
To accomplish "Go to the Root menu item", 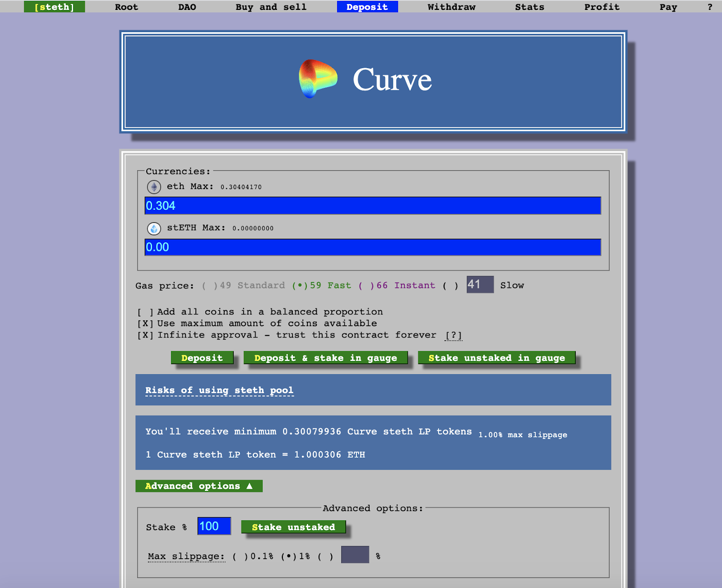I will pos(126,7).
